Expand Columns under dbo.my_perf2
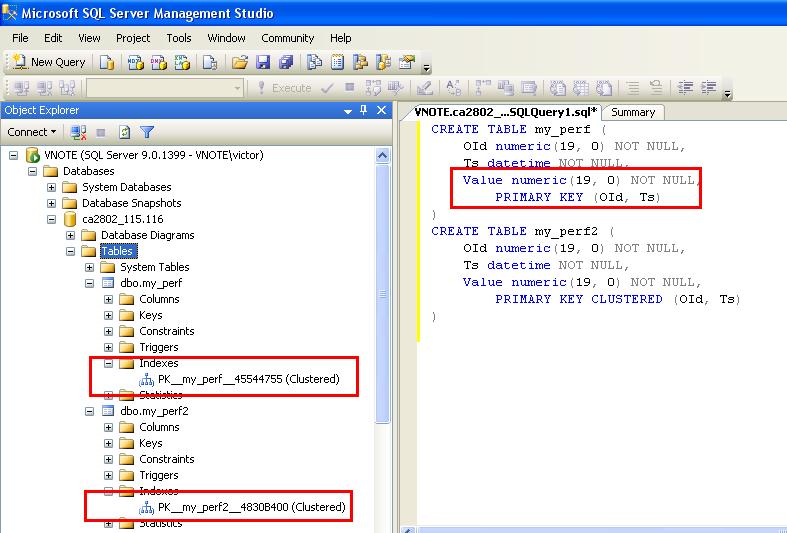 (108, 428)
